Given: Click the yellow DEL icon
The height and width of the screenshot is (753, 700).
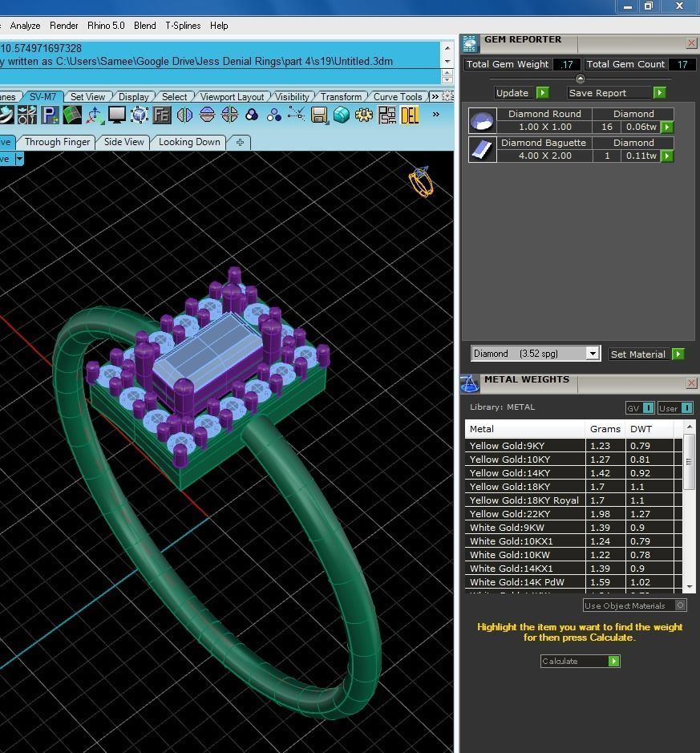Looking at the screenshot, I should click(410, 115).
